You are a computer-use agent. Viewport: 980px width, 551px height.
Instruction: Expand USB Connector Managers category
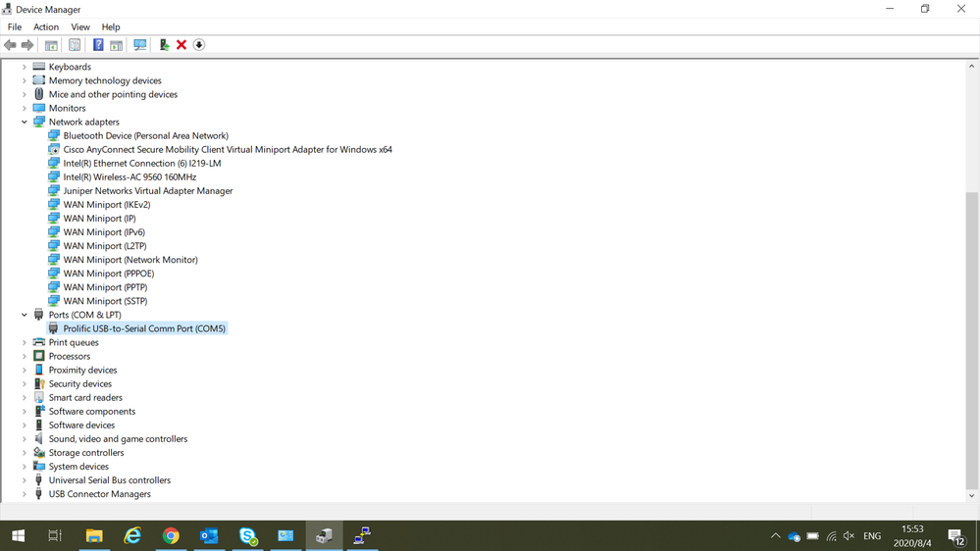click(25, 493)
